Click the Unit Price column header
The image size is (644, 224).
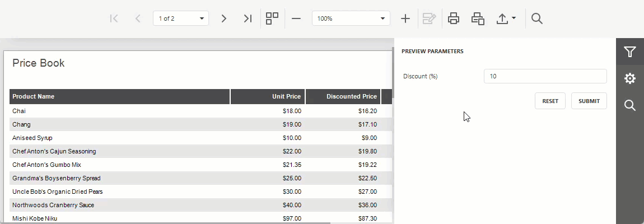(x=268, y=96)
